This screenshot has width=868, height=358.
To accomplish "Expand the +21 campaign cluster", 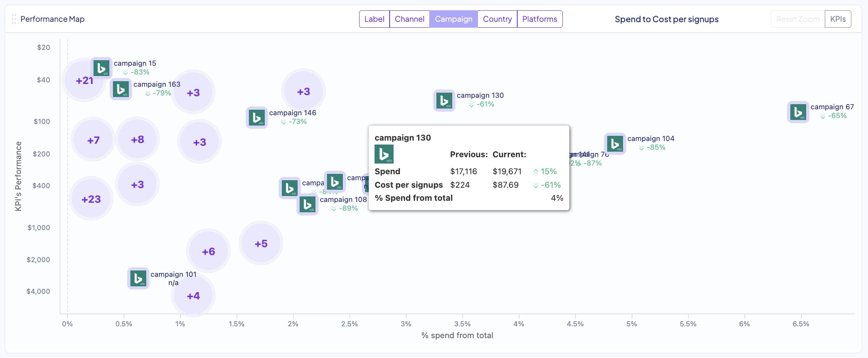I will [84, 81].
